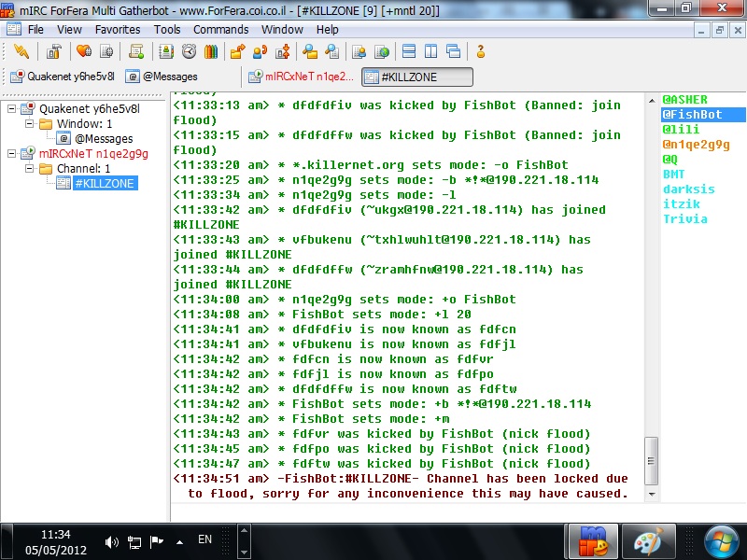
Task: Open the Colors toolbar icon
Action: coord(211,51)
